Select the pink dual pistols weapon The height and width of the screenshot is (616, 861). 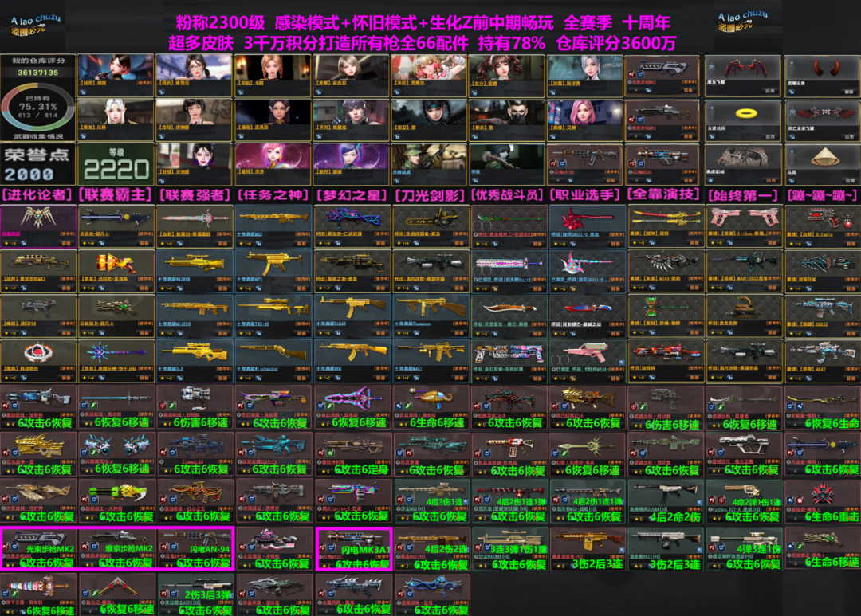point(743,226)
